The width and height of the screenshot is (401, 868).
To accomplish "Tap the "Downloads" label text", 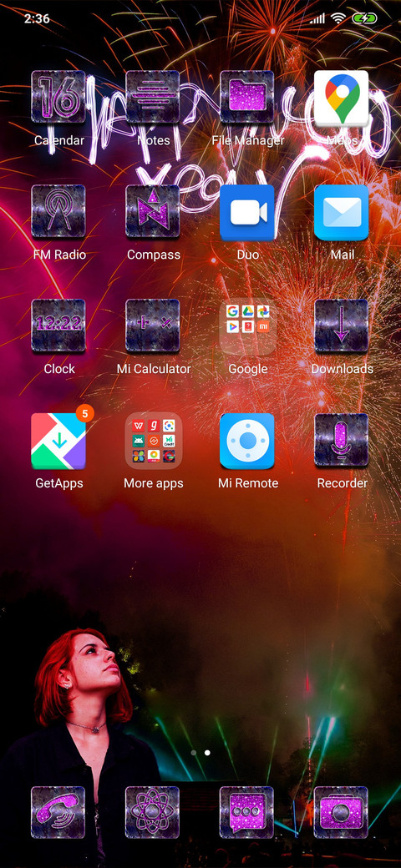I will (x=343, y=369).
